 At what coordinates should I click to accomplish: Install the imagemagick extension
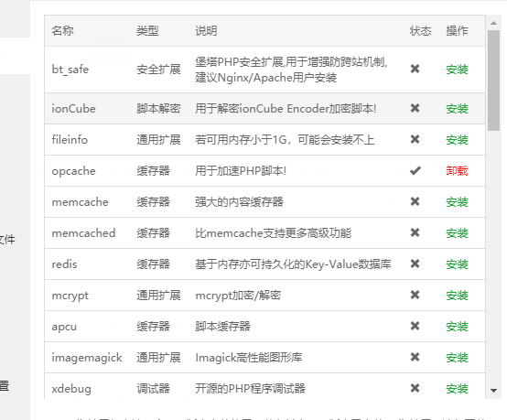tap(457, 358)
